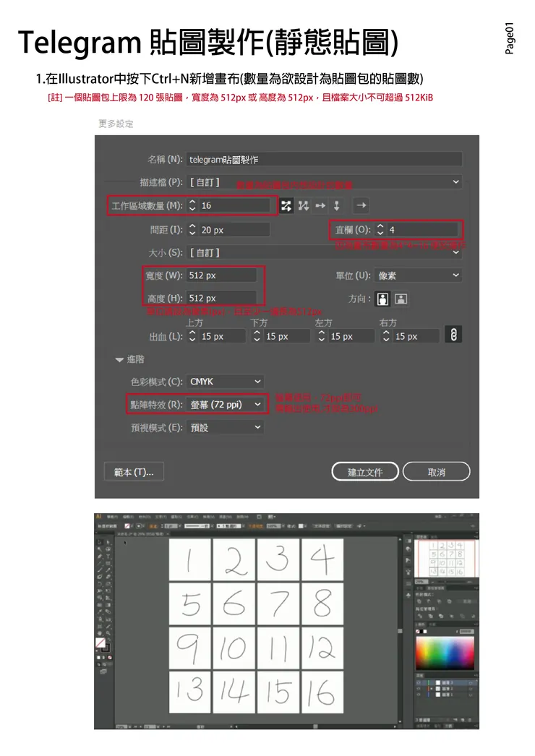Click the 上方 top bleed value field

[221, 336]
